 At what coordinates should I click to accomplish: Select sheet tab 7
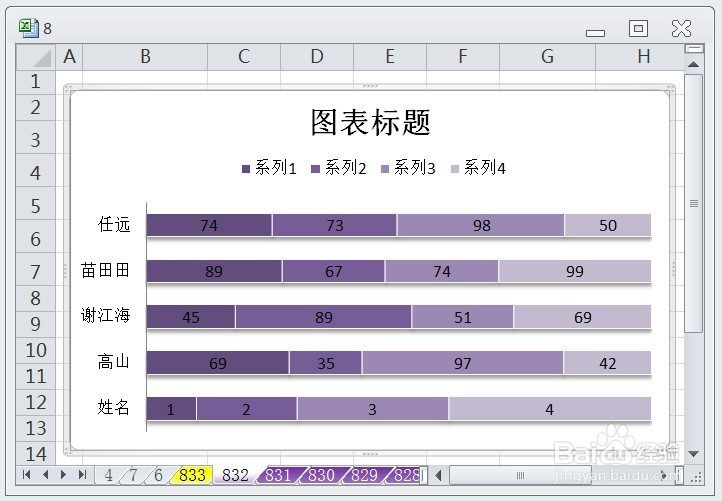134,475
